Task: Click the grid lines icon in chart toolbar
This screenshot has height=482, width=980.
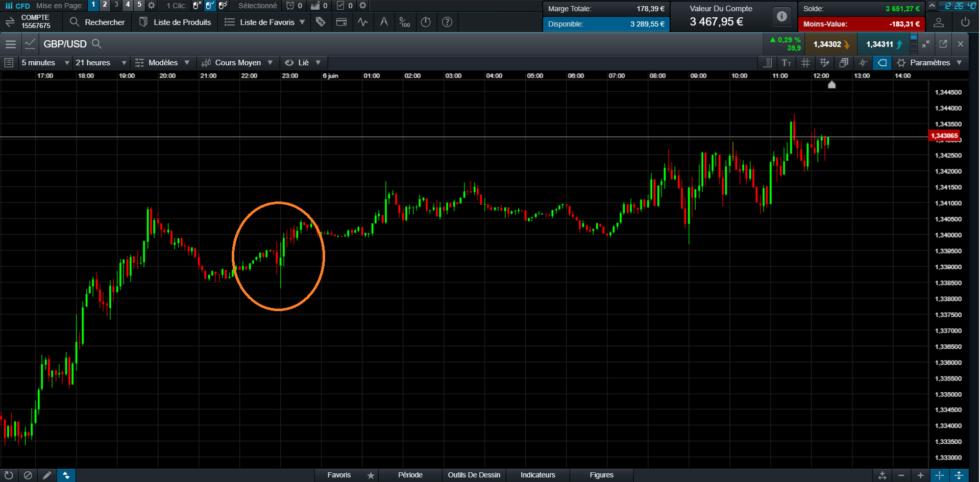Action: point(805,63)
